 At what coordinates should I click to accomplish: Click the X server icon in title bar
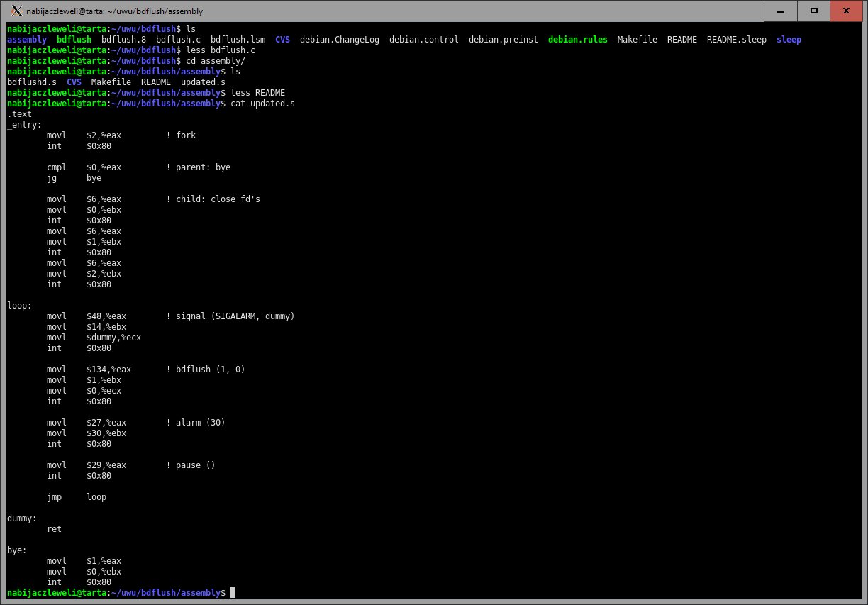(17, 11)
